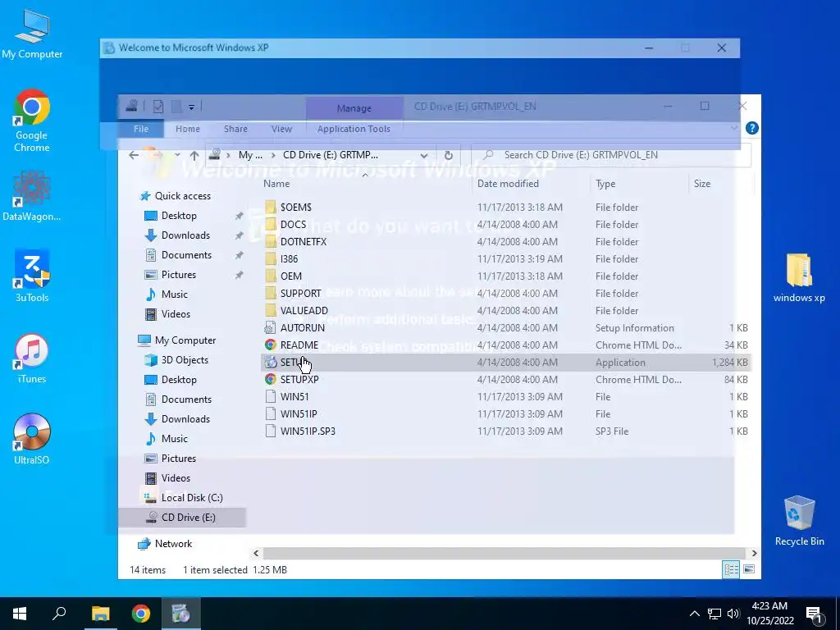Go up one folder level arrow
840x630 pixels.
tap(194, 155)
